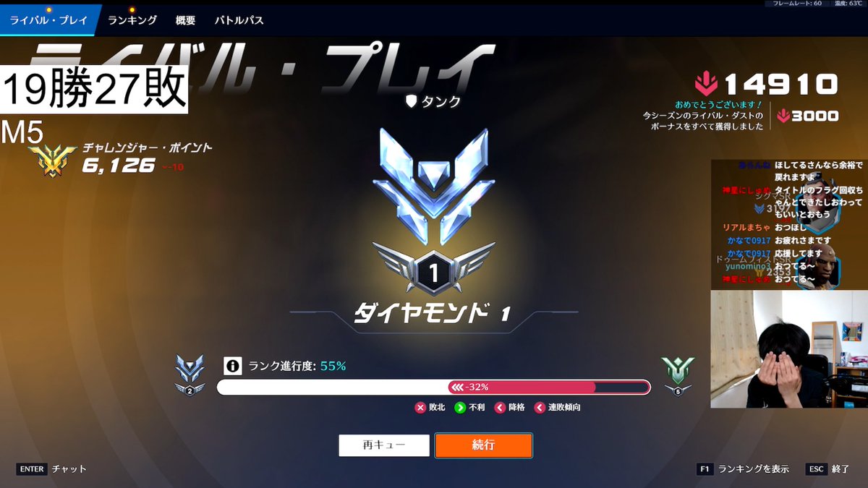This screenshot has width=868, height=488.
Task: Click the 14910 currency total
Action: pos(780,85)
